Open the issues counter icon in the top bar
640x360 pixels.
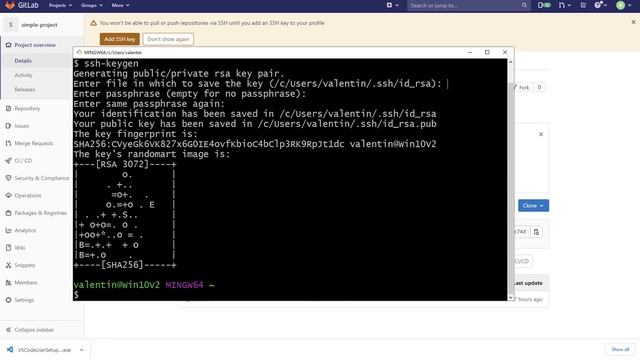[544, 5]
